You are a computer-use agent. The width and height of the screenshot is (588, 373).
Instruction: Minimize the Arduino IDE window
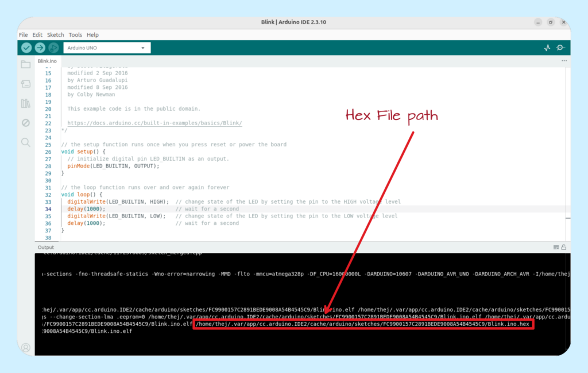[x=538, y=22]
